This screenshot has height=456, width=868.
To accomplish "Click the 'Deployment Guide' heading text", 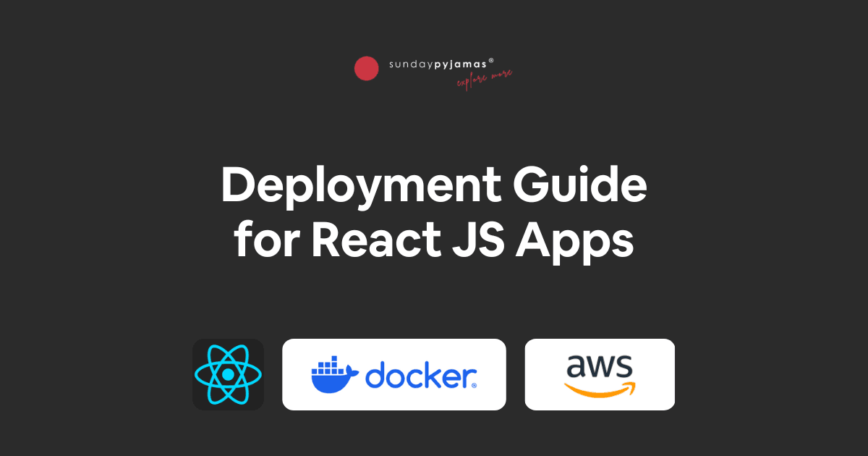I will [434, 185].
